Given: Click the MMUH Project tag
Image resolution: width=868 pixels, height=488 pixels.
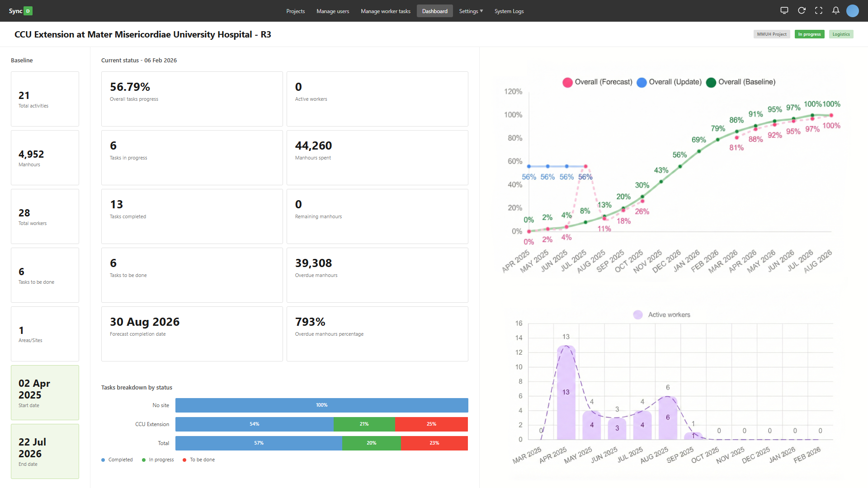Looking at the screenshot, I should pos(771,34).
